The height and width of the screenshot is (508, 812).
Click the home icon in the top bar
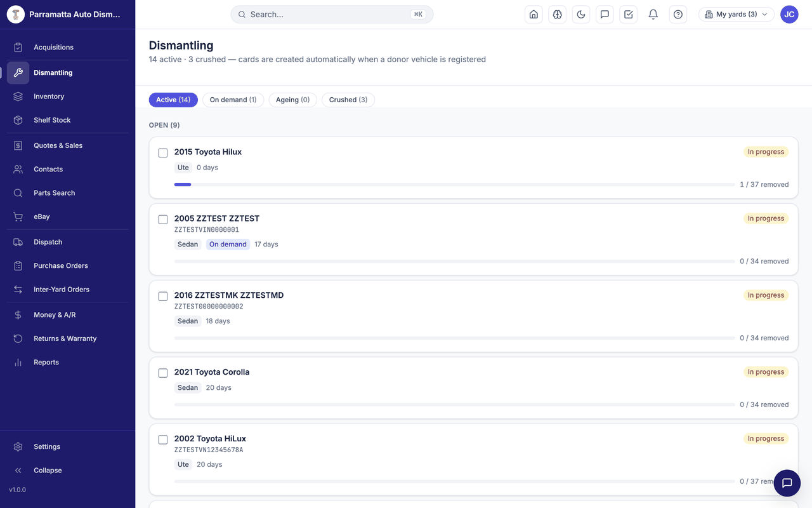click(534, 15)
